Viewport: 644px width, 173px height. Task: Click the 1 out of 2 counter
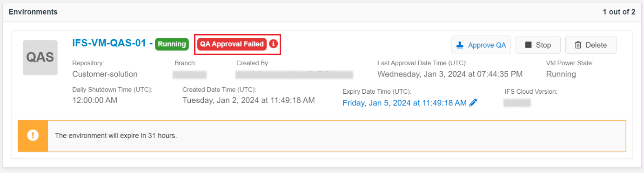pos(619,12)
